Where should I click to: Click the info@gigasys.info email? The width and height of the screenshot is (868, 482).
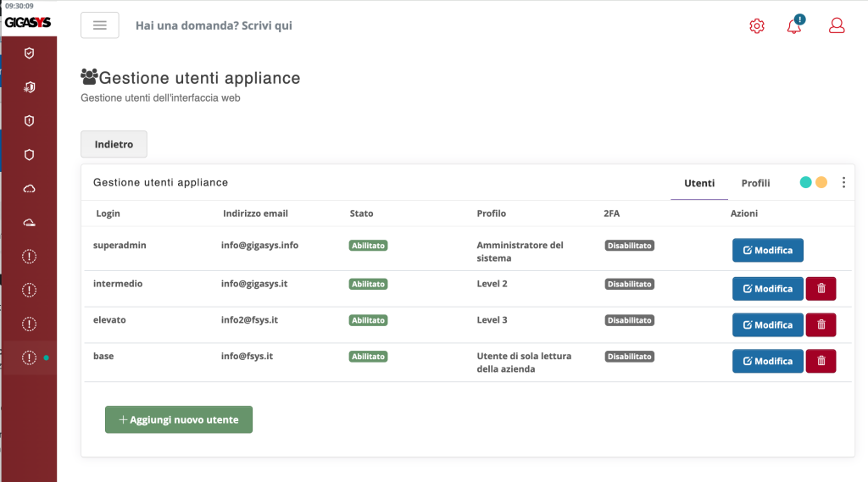(259, 245)
